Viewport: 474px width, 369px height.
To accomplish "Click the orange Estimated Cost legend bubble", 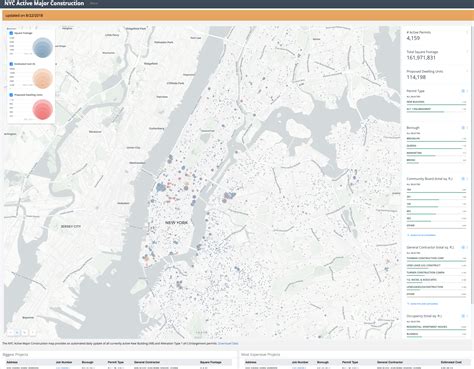I will coord(43,78).
